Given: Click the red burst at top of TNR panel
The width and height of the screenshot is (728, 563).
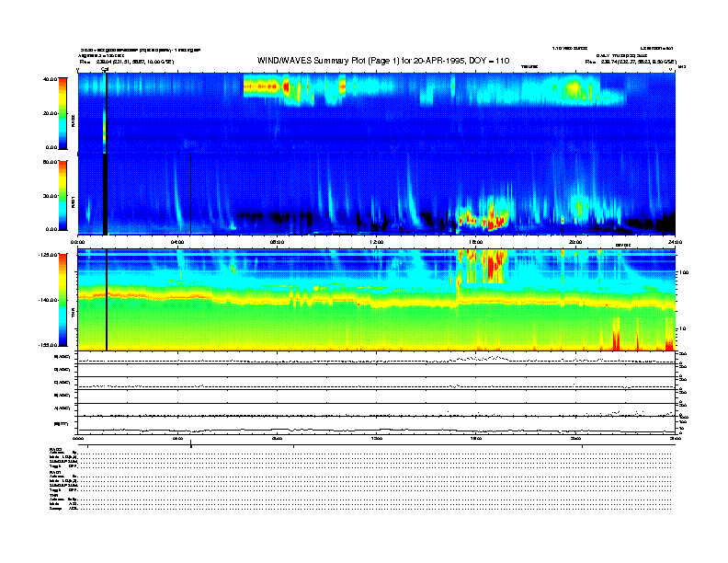Looking at the screenshot, I should pos(495,261).
